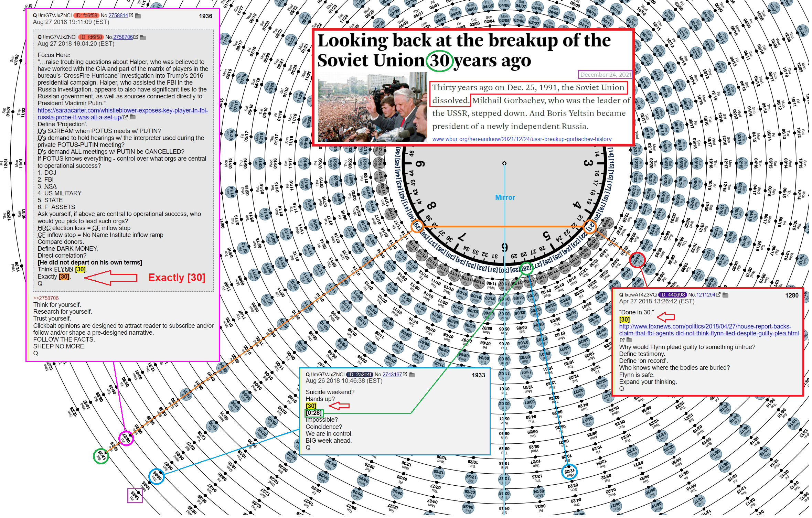Image resolution: width=812 pixels, height=518 pixels.
Task: Click the 12/25 date cell circled in green
Action: coord(101,456)
